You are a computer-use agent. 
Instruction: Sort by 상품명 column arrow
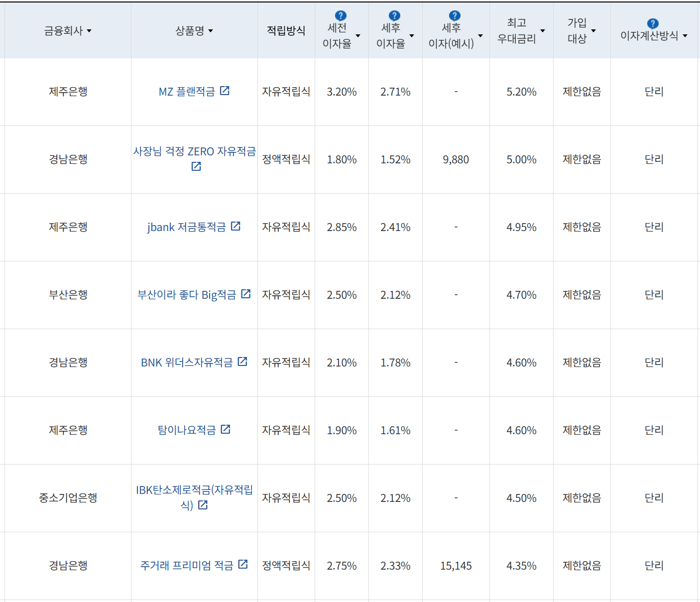coord(211,31)
